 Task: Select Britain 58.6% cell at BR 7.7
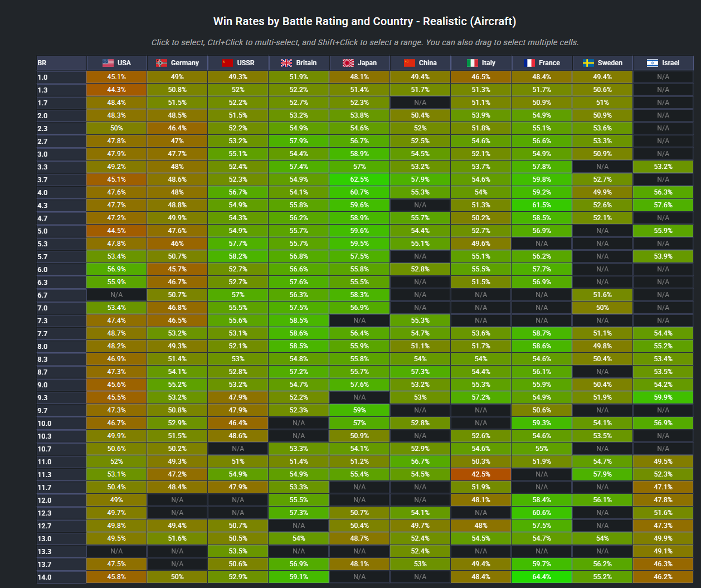point(299,333)
